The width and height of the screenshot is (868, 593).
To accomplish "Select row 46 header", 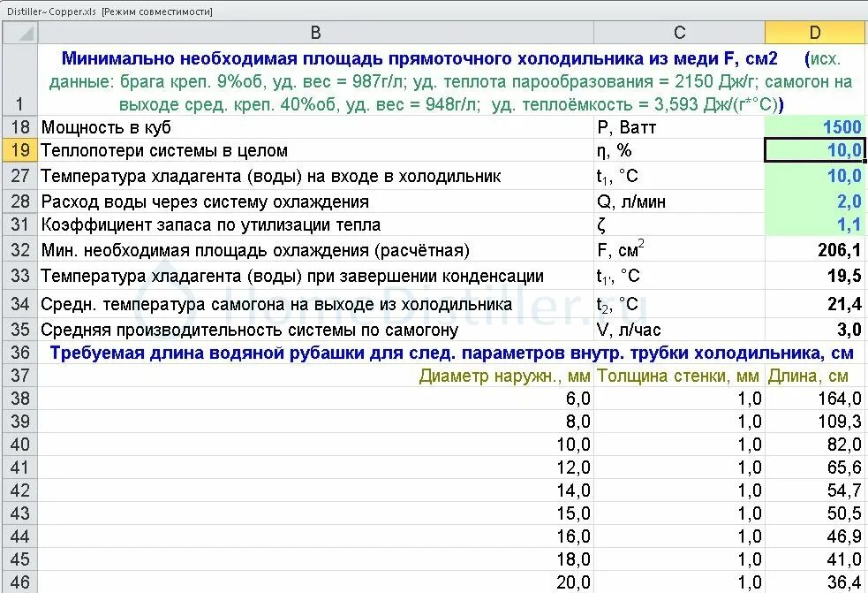I will (x=20, y=582).
